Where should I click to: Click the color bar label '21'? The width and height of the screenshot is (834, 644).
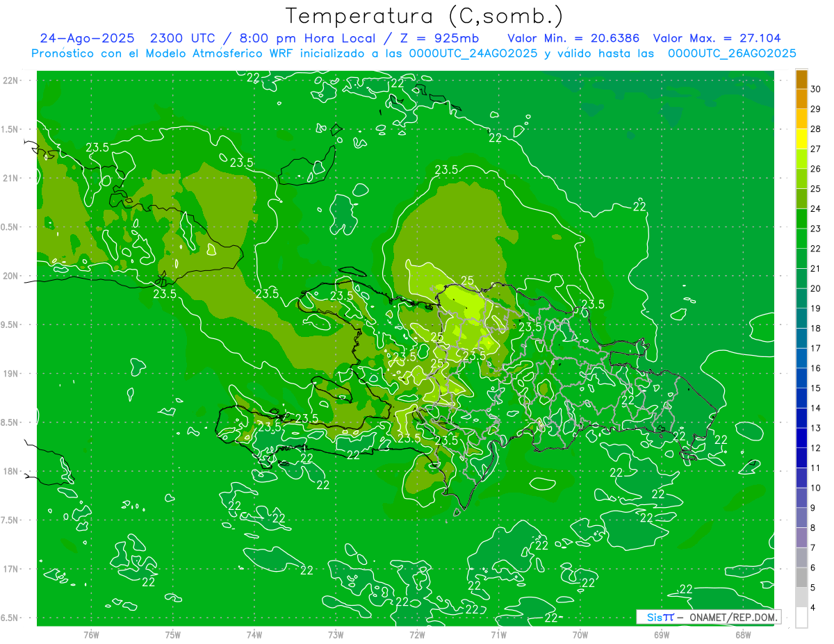coord(816,269)
